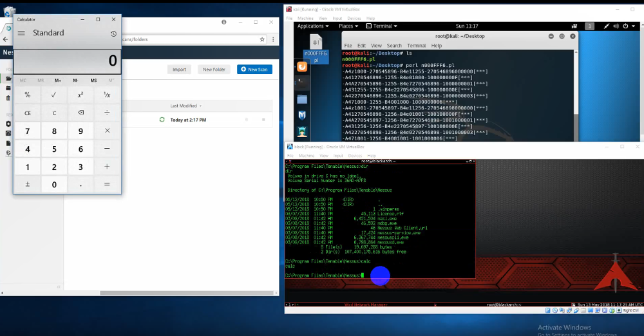The image size is (644, 336).
Task: Click the pause control on the scan row
Action: click(247, 120)
